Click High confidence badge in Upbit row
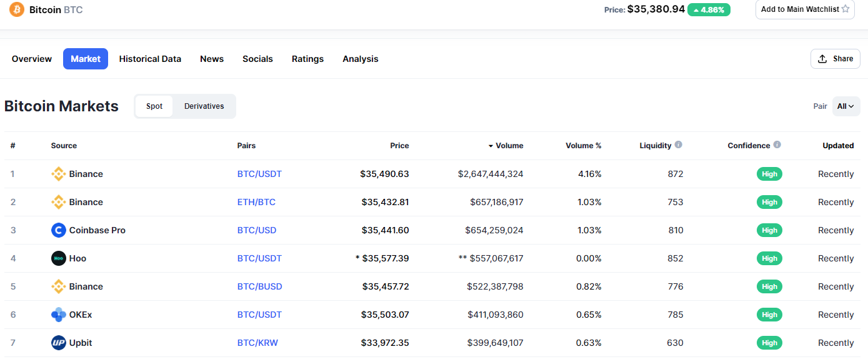 (x=769, y=343)
